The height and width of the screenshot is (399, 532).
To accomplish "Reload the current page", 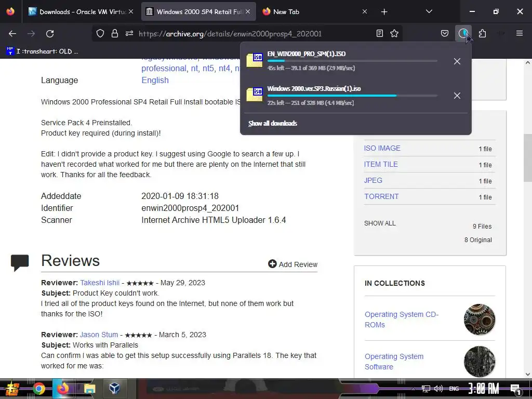I will click(50, 34).
